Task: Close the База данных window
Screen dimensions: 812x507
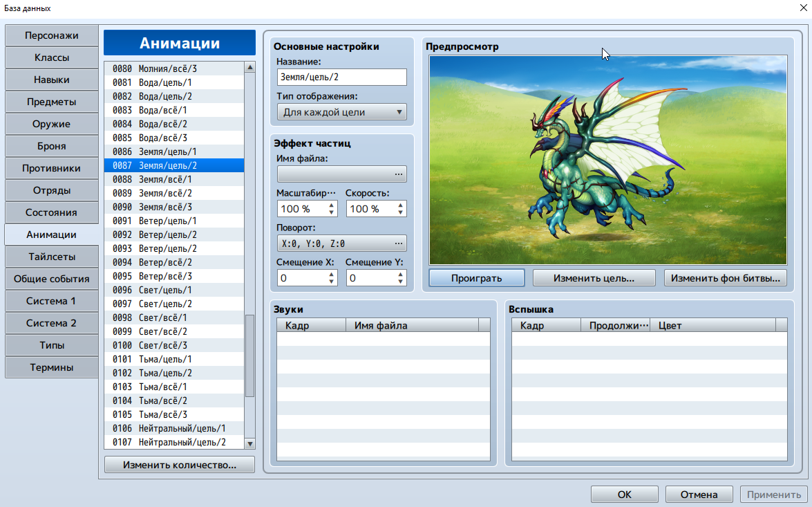Action: (803, 8)
